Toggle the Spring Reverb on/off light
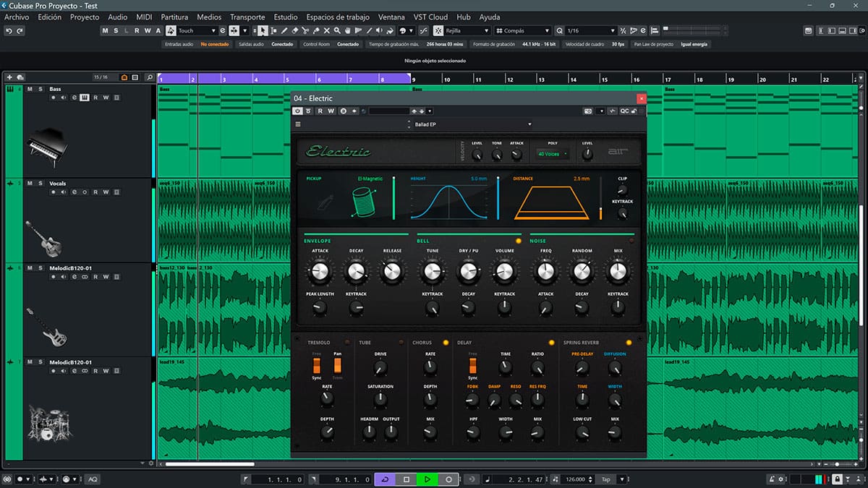 pyautogui.click(x=629, y=343)
